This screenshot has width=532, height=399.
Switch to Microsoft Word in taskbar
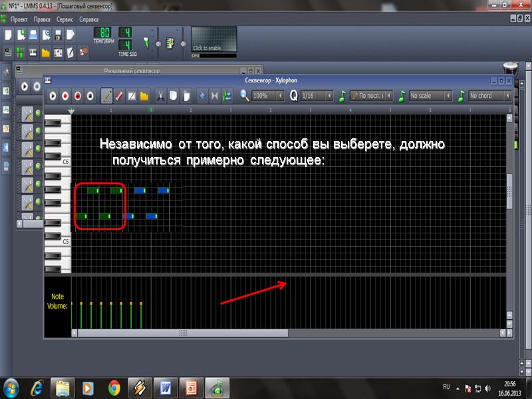(166, 388)
